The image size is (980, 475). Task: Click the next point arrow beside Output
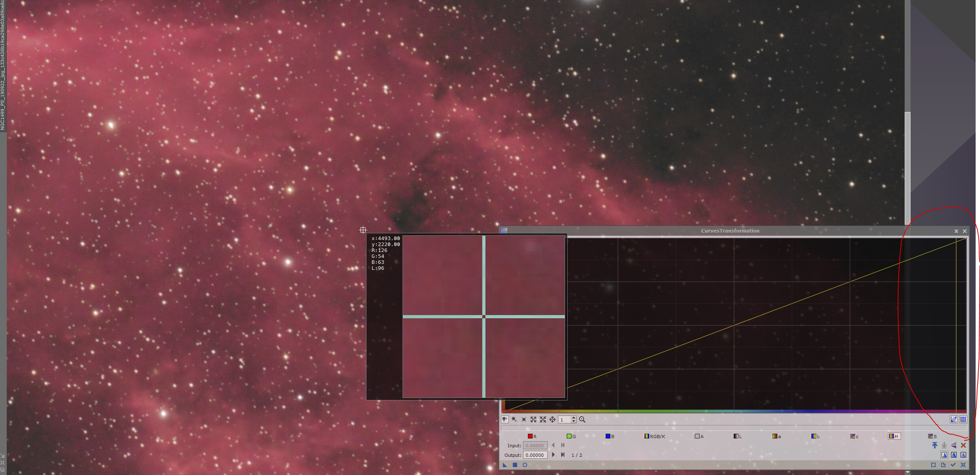(553, 455)
